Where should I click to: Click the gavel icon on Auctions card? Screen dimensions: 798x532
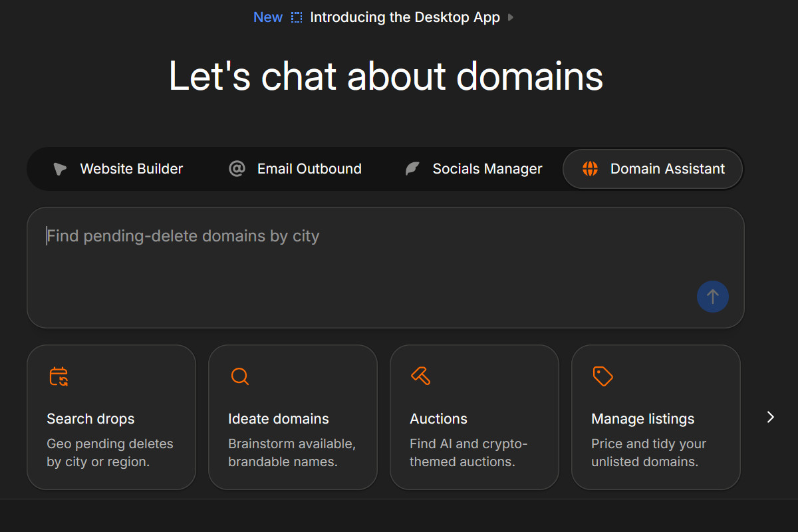click(x=421, y=376)
